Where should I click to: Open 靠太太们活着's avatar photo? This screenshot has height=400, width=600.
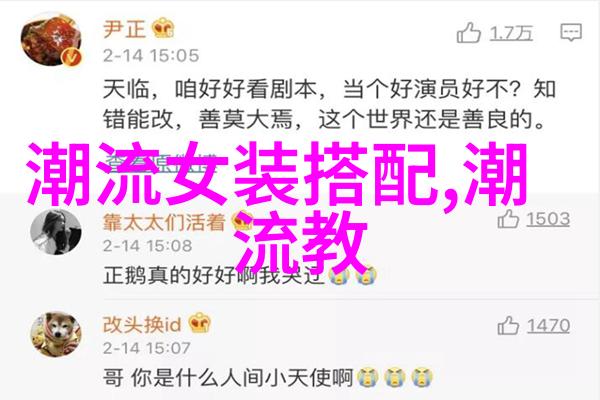tap(55, 232)
